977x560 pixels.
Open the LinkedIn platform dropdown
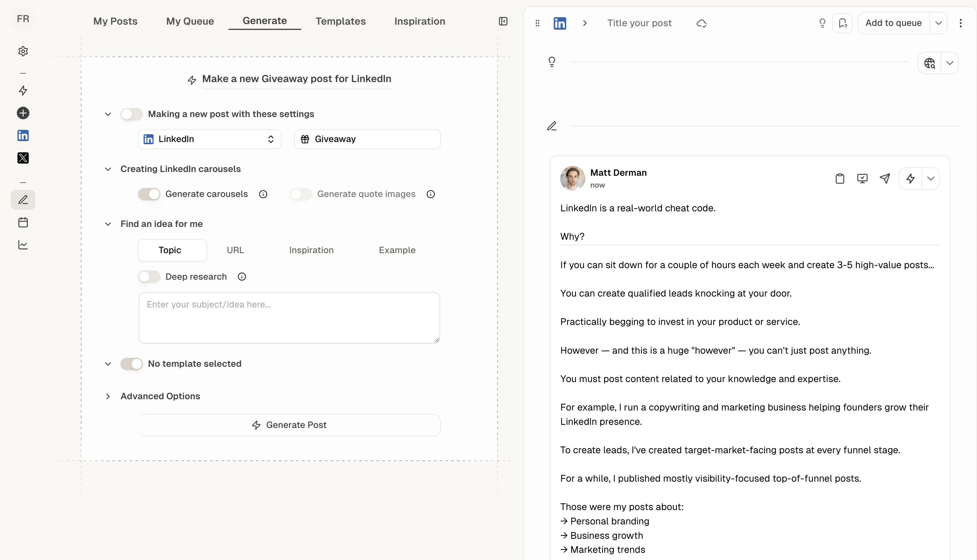[x=209, y=139]
